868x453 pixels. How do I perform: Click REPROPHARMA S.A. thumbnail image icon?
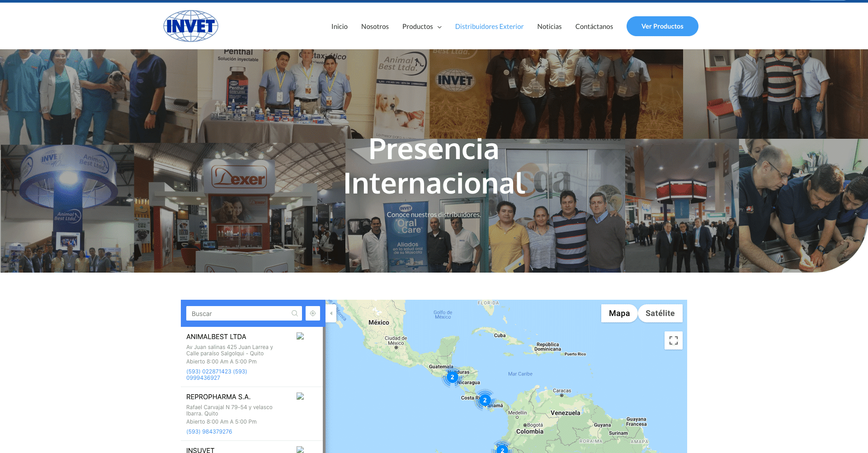(x=300, y=396)
